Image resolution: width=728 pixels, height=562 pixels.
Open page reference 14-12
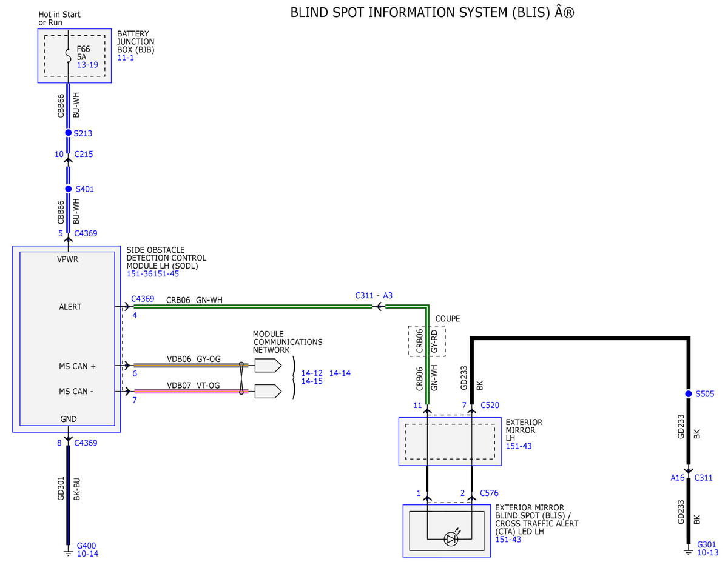(x=311, y=373)
